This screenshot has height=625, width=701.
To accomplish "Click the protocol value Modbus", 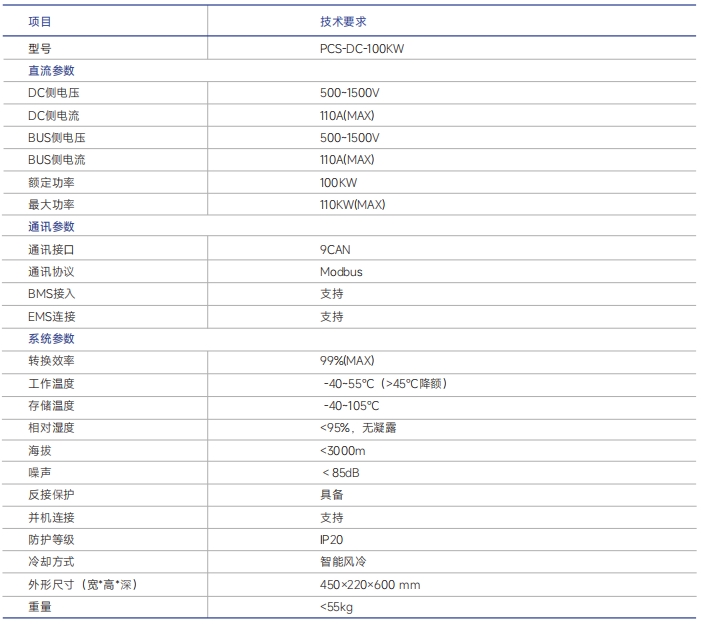I will (x=342, y=272).
